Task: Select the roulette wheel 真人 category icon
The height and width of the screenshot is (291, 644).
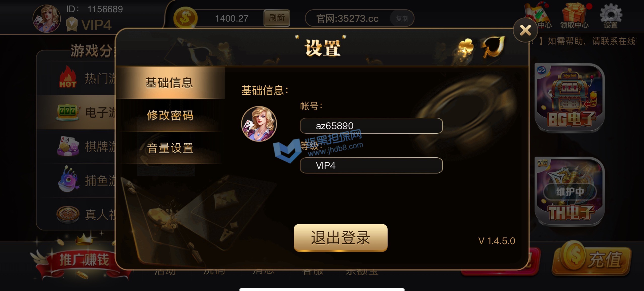Action: point(68,214)
